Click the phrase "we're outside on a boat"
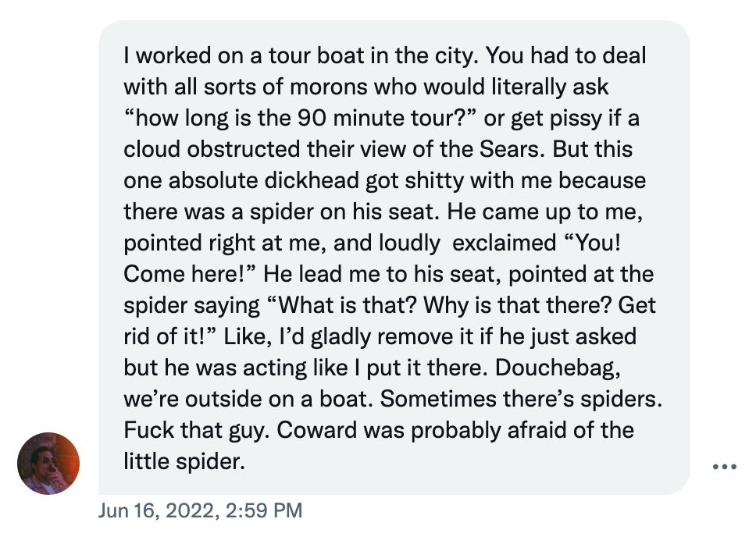The image size is (756, 551). [x=248, y=400]
